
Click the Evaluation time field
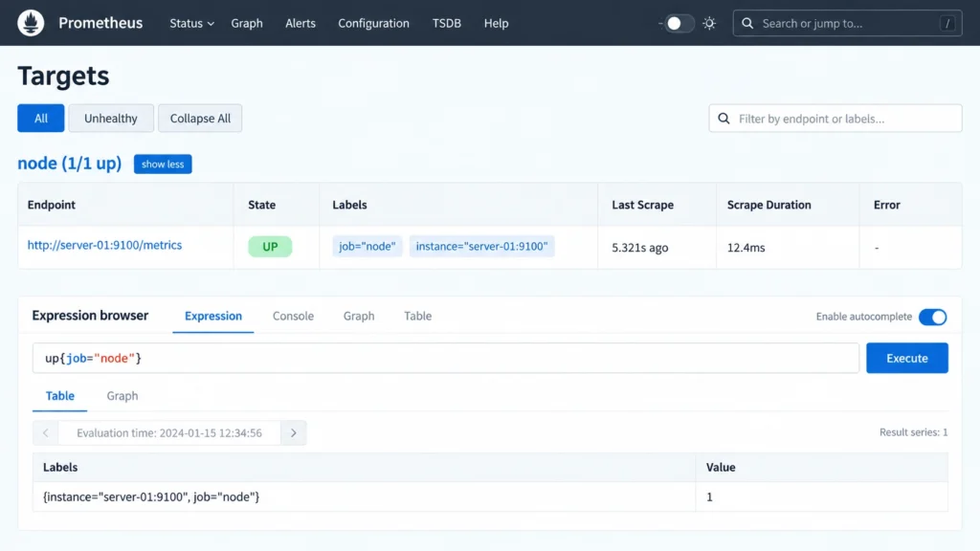(x=169, y=433)
